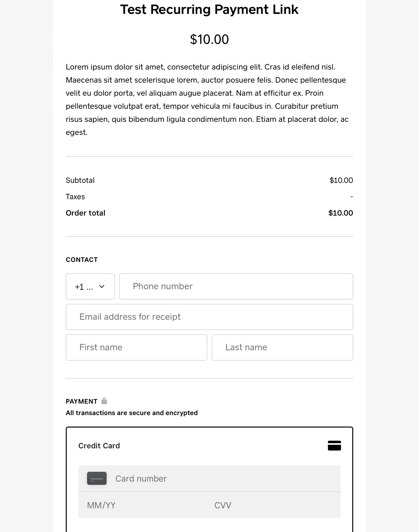Click the large $10.00 price below title
419x532 pixels.
click(209, 40)
